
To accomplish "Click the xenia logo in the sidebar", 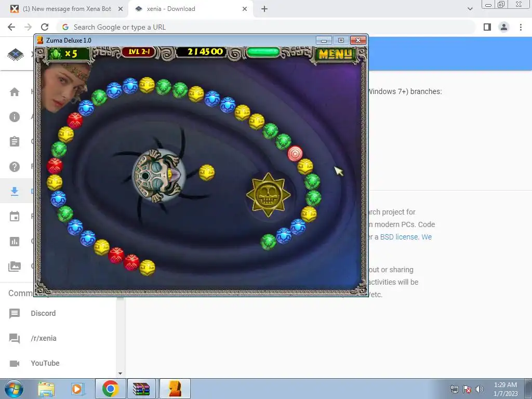I will (16, 54).
